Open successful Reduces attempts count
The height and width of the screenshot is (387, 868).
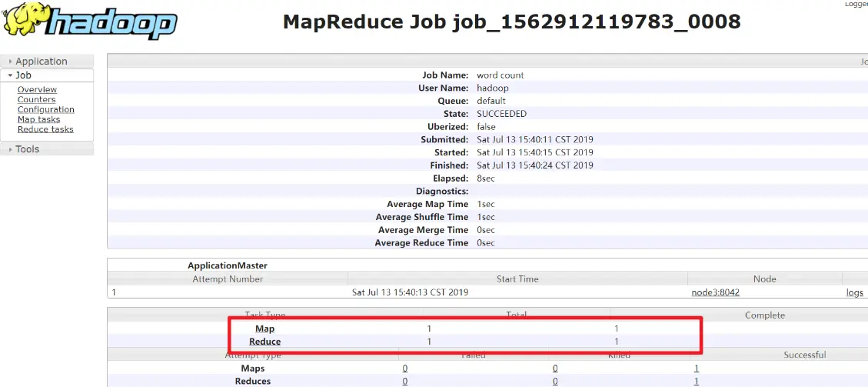tap(697, 382)
